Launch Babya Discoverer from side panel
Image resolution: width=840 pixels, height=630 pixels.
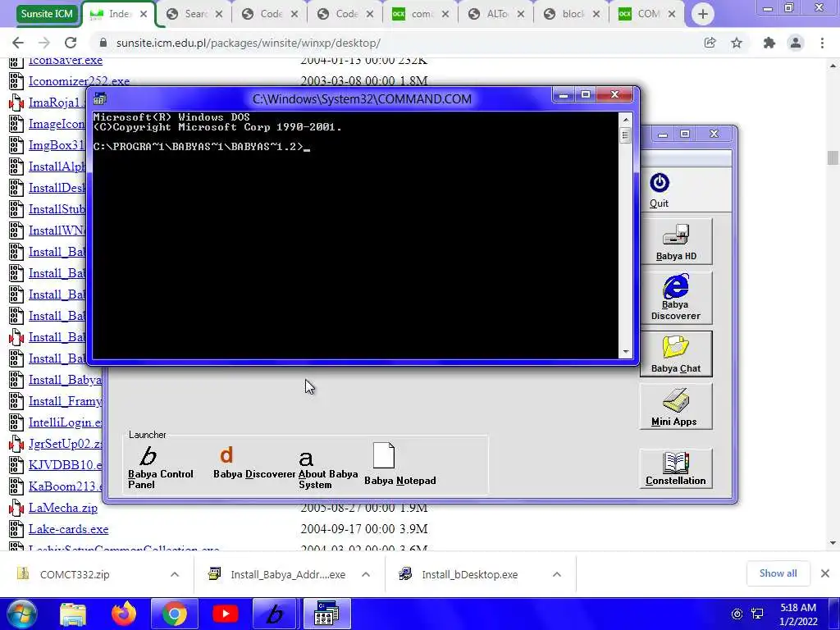pos(676,297)
